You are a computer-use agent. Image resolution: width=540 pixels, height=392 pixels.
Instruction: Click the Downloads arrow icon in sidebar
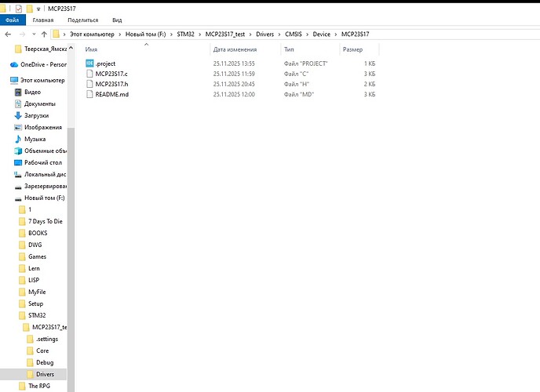click(x=17, y=115)
